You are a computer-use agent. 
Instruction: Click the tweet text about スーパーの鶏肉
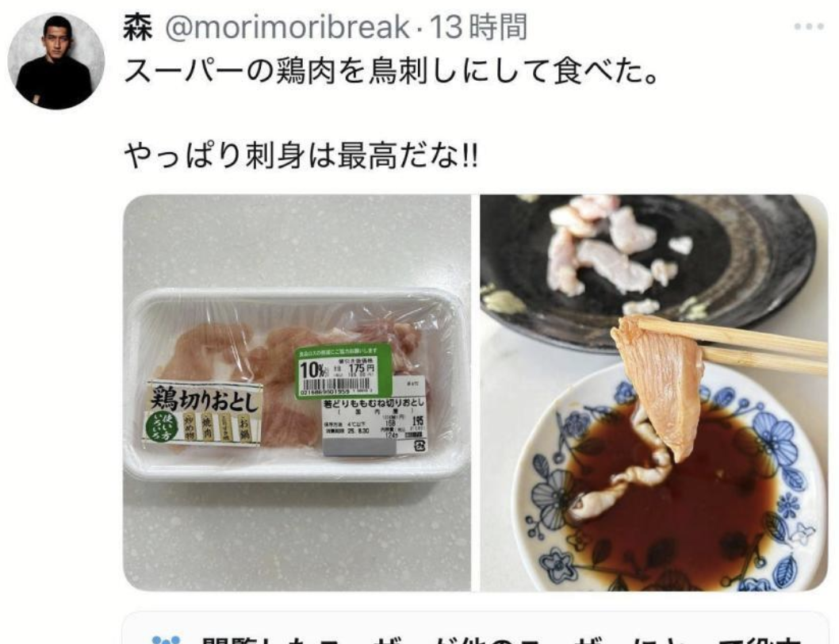pyautogui.click(x=391, y=71)
